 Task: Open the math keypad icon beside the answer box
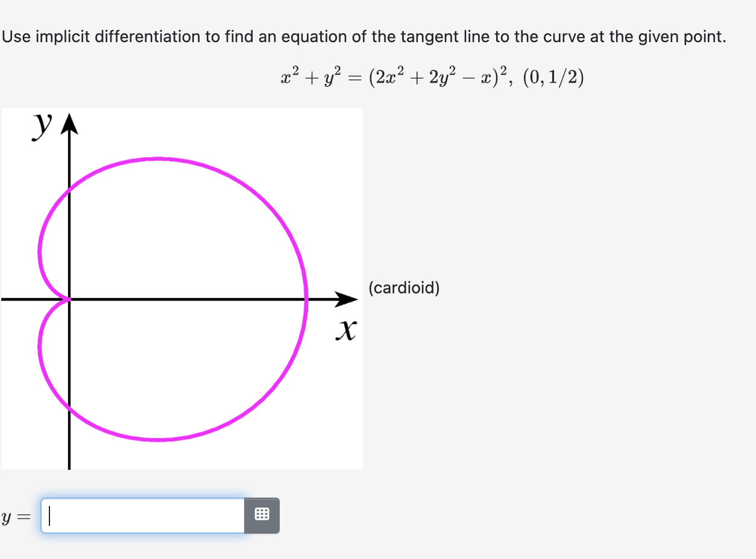(262, 515)
